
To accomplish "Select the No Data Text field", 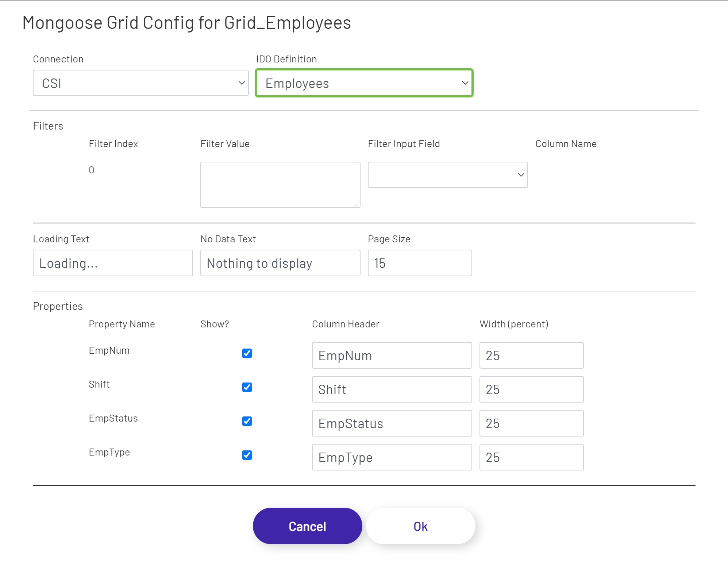I will pyautogui.click(x=280, y=263).
